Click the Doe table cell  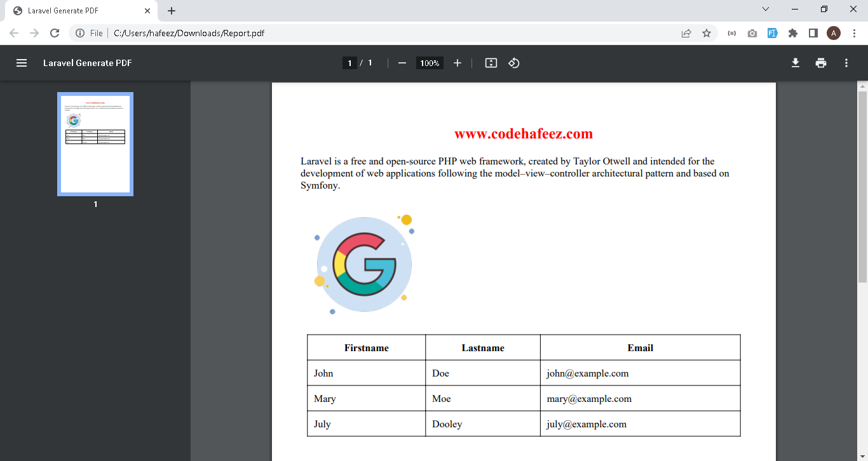point(483,373)
